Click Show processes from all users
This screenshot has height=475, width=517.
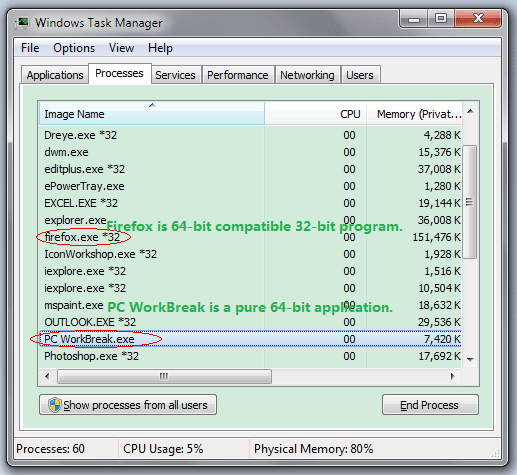[128, 405]
